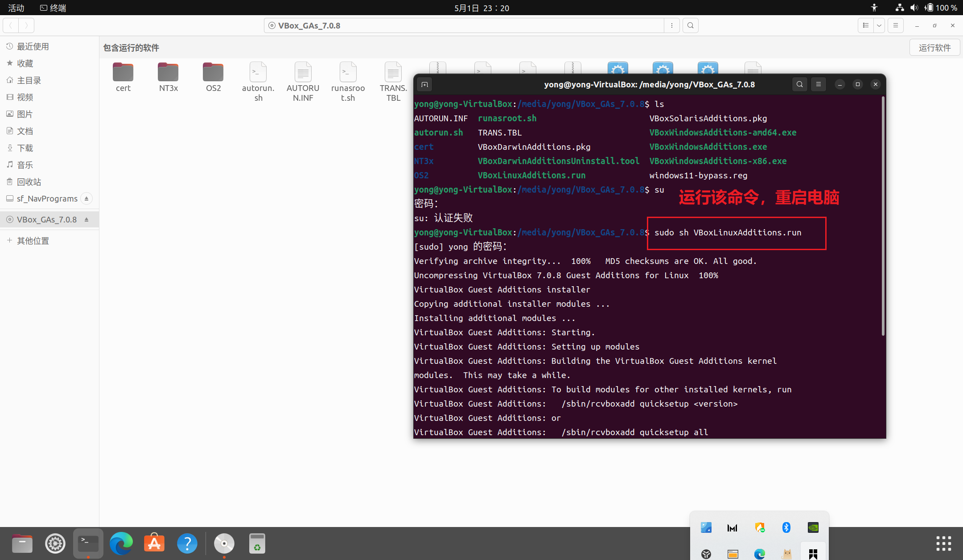
Task: Open the terminal hamburger menu
Action: pyautogui.click(x=819, y=84)
